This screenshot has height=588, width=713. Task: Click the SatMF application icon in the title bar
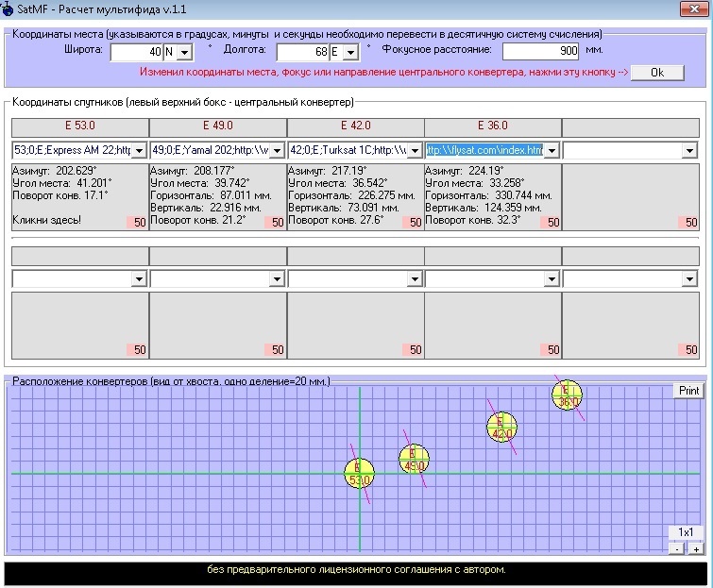(x=8, y=8)
